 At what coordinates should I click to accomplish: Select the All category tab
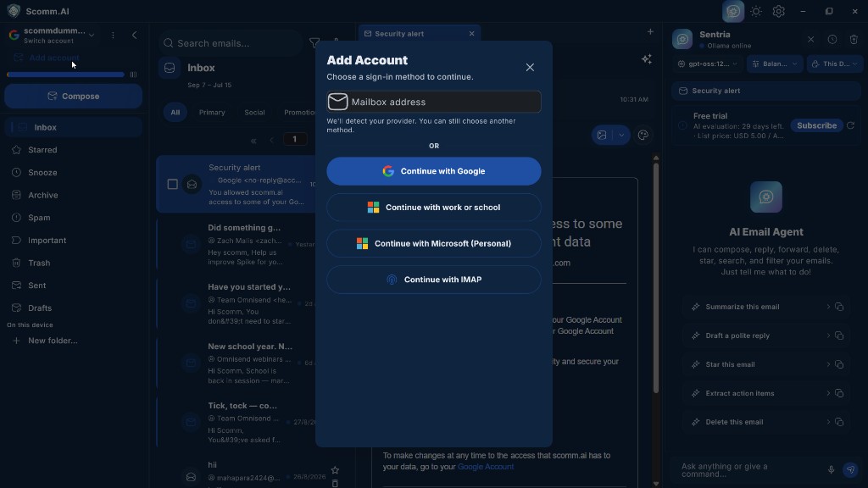pyautogui.click(x=175, y=113)
